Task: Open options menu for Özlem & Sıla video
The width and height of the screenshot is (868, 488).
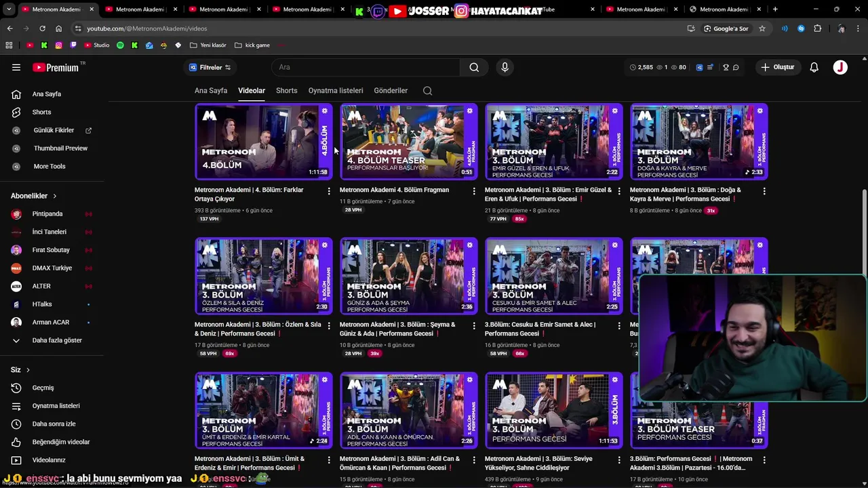Action: pos(329,325)
